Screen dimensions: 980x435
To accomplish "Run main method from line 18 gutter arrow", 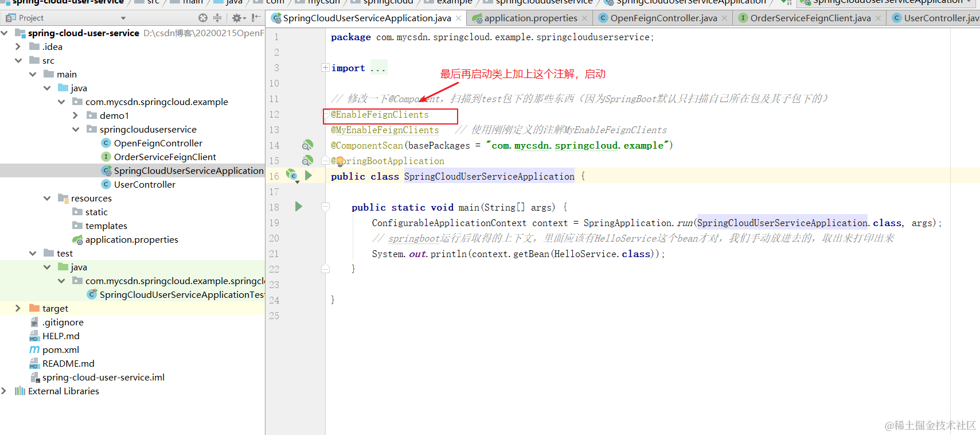I will [x=298, y=207].
